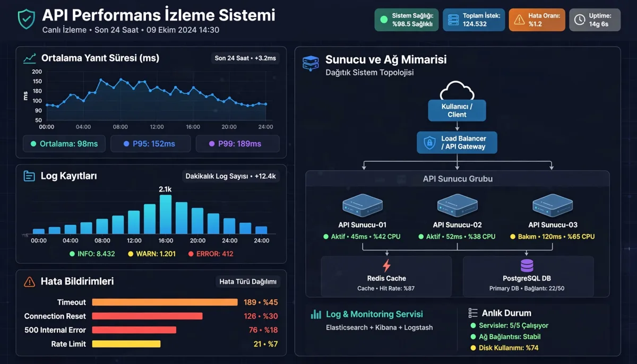637x364 pixels.
Task: Click the 500 Internal Error bar
Action: pos(134,330)
